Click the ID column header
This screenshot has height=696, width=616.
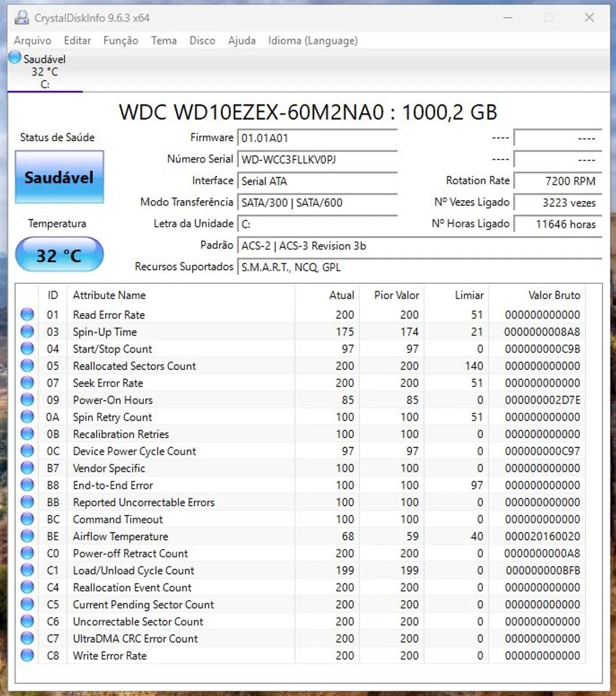pos(53,295)
